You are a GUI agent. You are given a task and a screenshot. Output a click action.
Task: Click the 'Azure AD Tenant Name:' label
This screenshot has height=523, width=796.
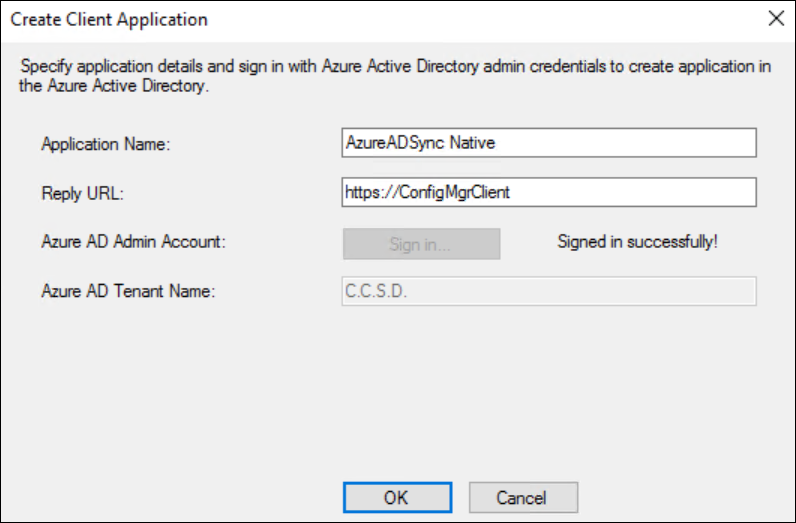128,291
